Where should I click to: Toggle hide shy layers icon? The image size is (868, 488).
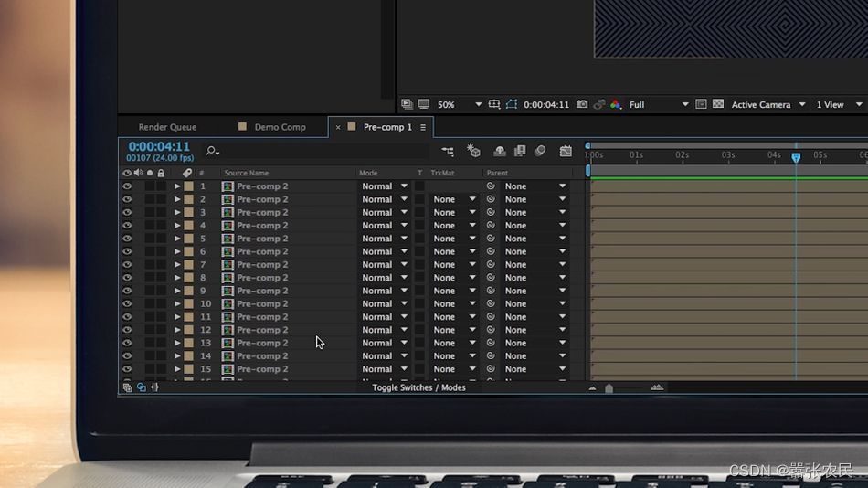[499, 151]
